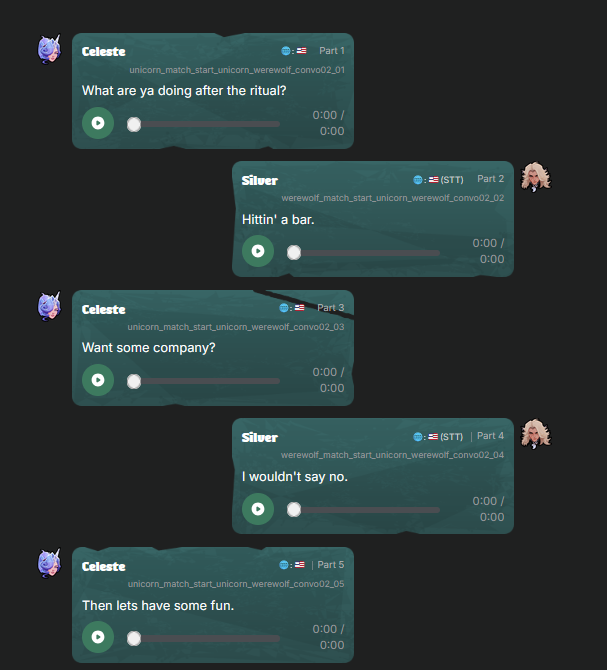The image size is (607, 670).
Task: Click Celeste's unicorn avatar beside Part 1
Action: 50,49
